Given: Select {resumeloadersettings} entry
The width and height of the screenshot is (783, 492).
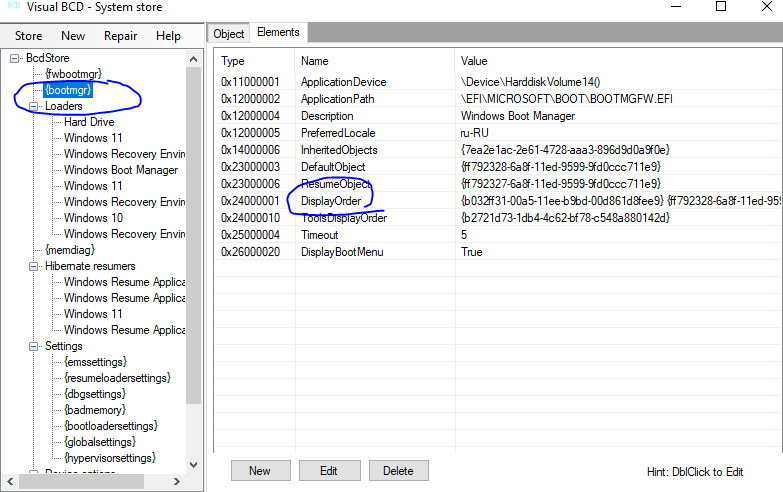Looking at the screenshot, I should (117, 378).
